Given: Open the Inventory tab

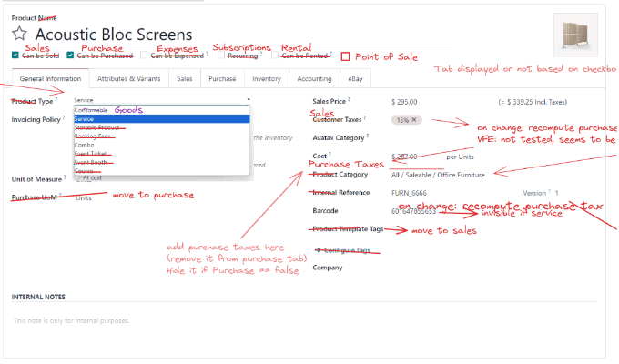Looking at the screenshot, I should tap(266, 79).
